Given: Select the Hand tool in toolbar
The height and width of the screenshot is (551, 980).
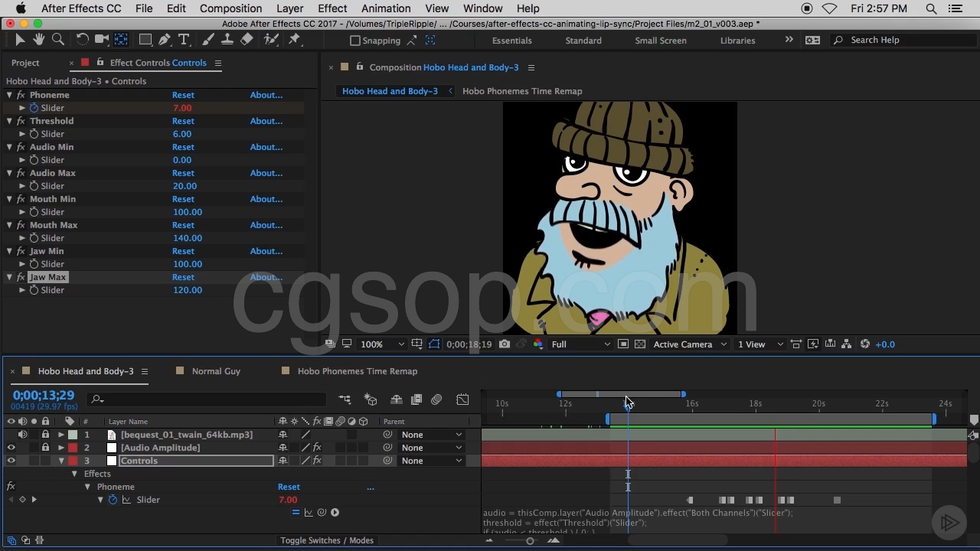Looking at the screenshot, I should tap(38, 40).
